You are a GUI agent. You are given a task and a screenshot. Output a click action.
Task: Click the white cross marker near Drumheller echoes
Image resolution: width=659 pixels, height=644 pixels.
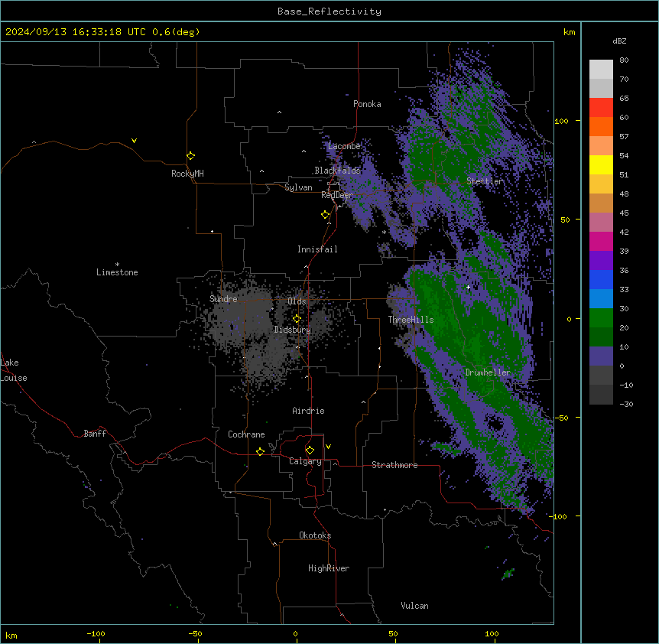coord(468,288)
